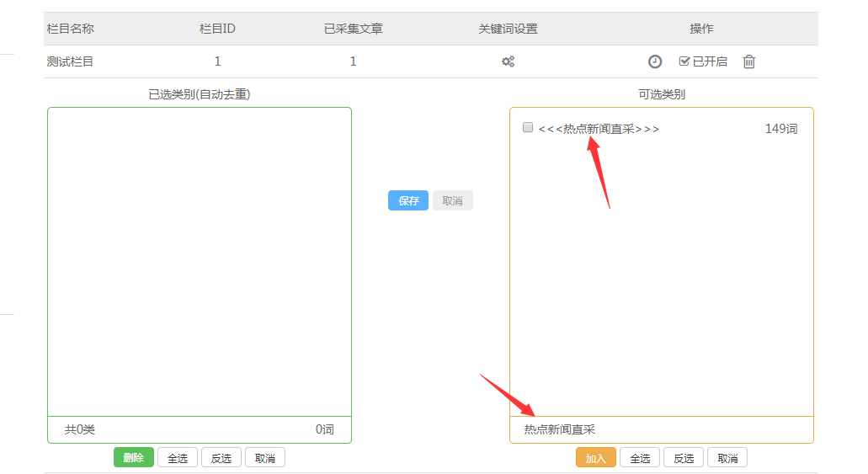Click the green 删除 button
This screenshot has width=868, height=474.
[x=134, y=458]
